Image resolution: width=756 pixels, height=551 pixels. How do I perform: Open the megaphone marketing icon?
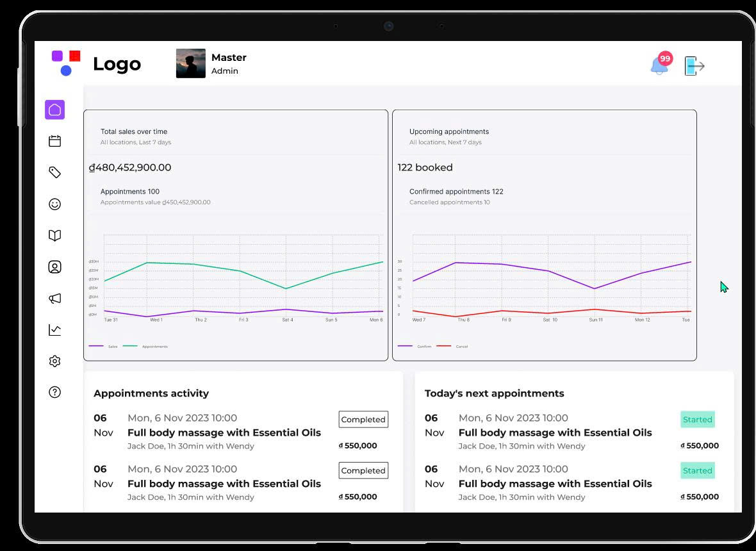pyautogui.click(x=55, y=299)
